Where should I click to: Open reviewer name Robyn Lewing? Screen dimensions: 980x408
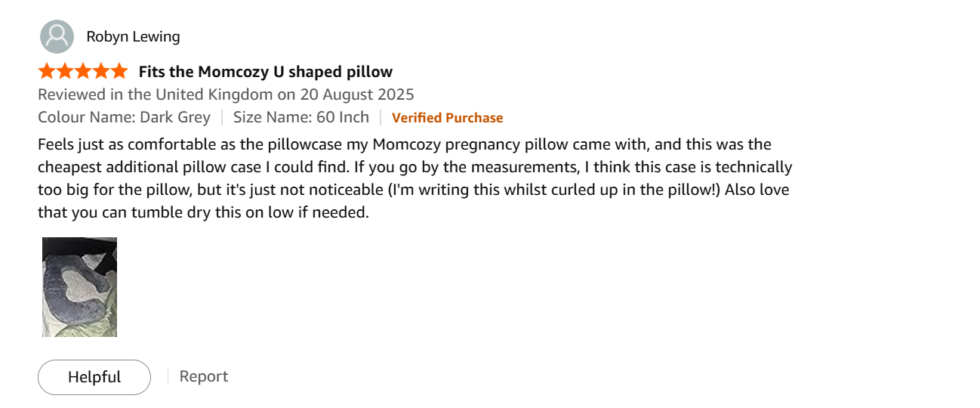click(133, 36)
